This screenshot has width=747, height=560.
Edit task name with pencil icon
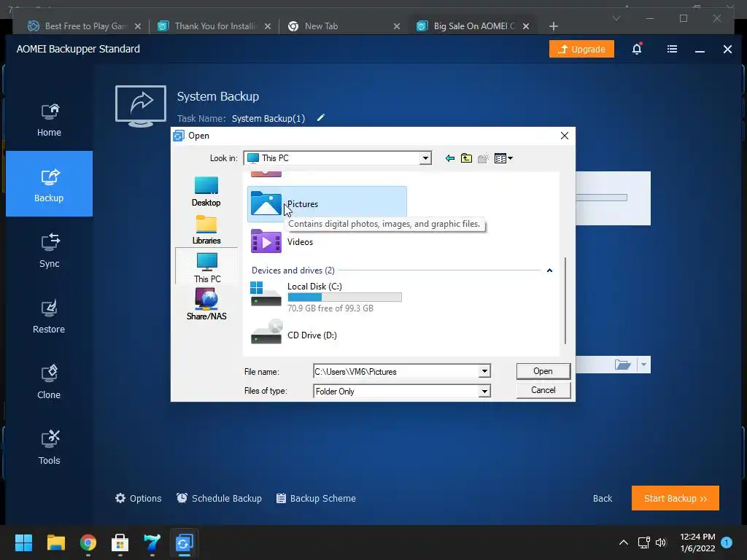321,117
